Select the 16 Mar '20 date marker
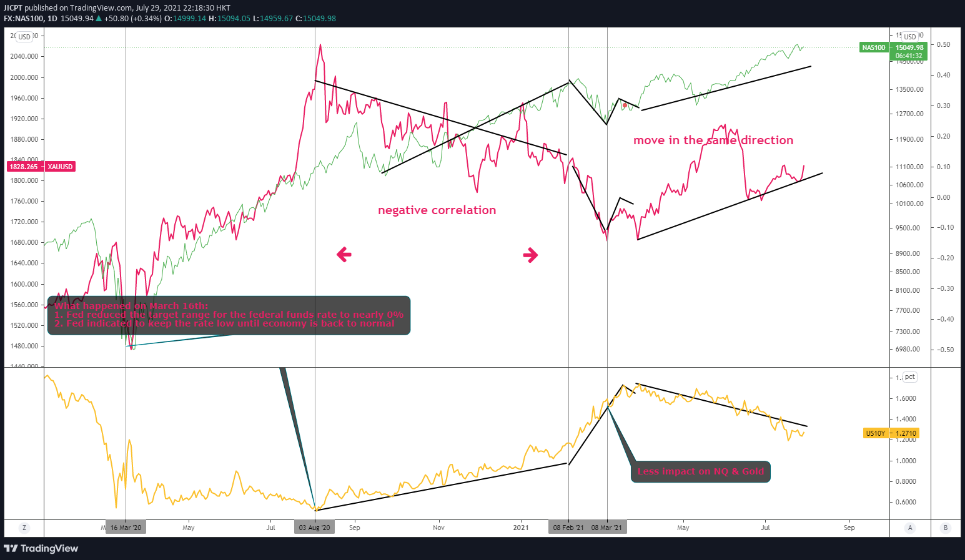 [x=126, y=528]
